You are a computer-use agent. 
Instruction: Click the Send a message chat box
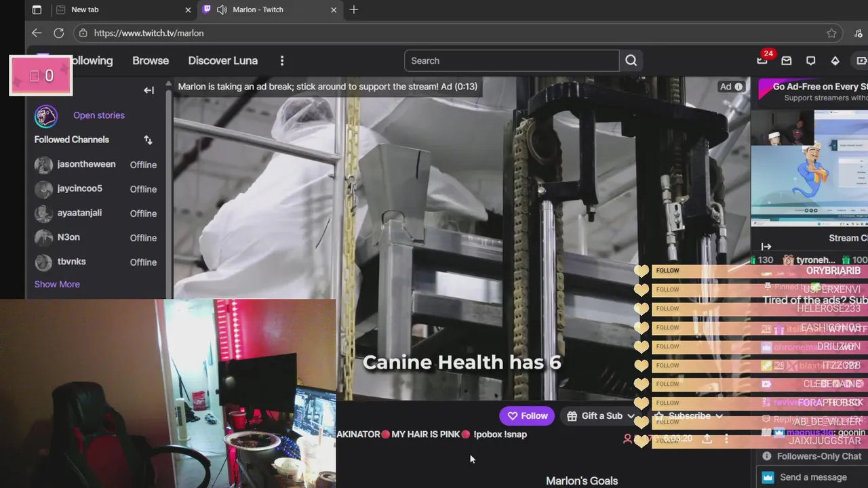(814, 477)
